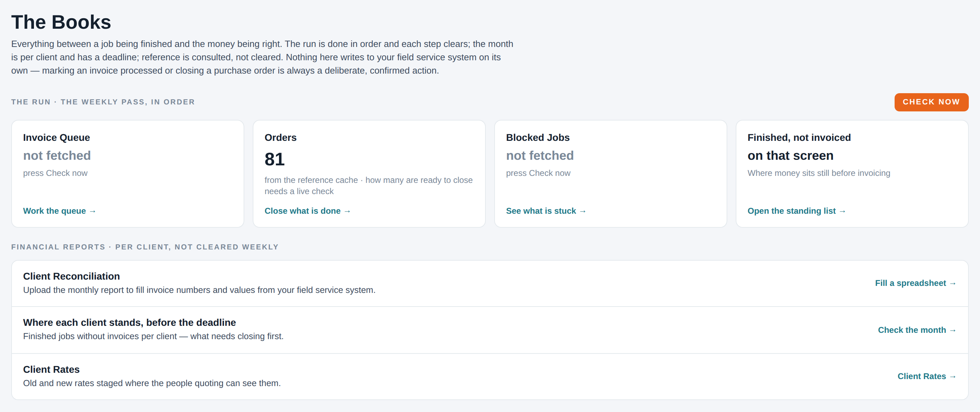Click 'not fetched' in Invoice Queue card
The height and width of the screenshot is (412, 980).
(x=57, y=155)
